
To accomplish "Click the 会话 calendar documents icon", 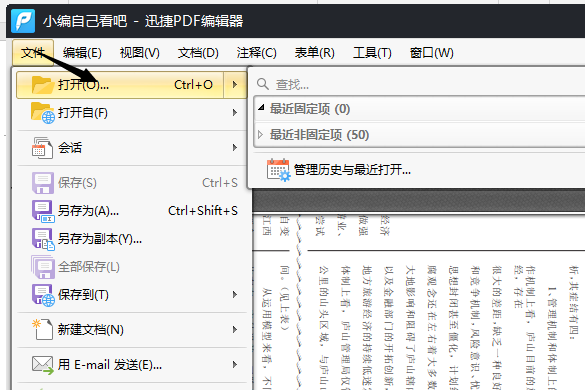I will point(43,148).
